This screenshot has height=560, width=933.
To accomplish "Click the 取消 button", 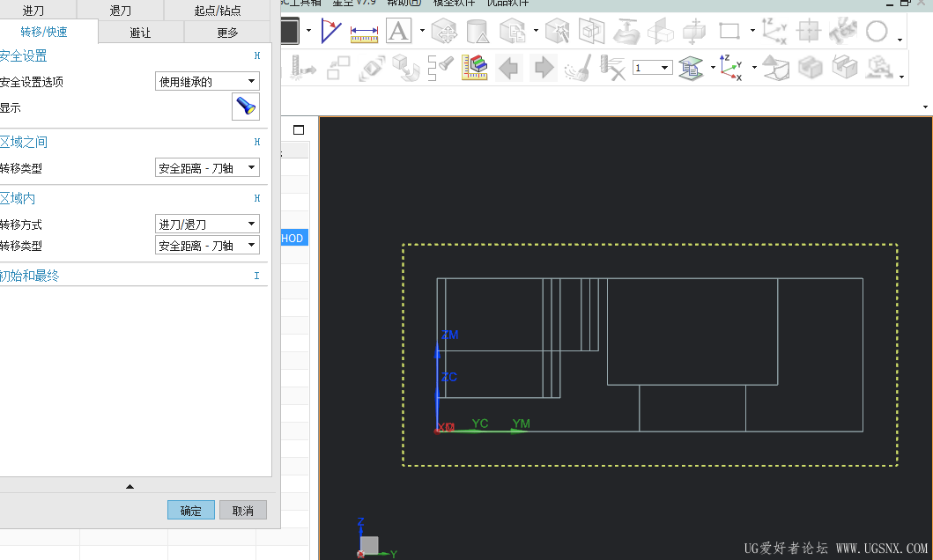I will [x=242, y=511].
